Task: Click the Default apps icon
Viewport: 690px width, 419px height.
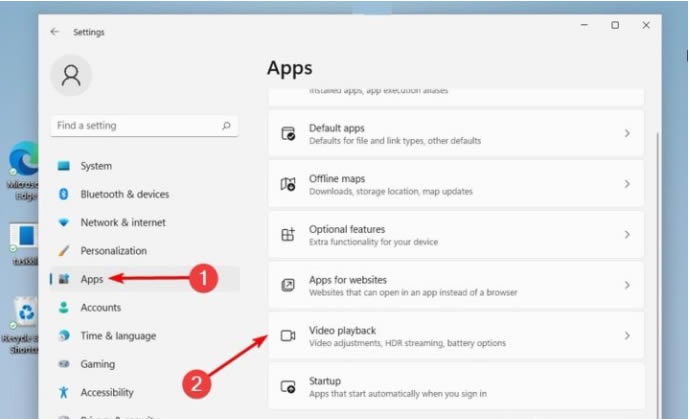Action: tap(288, 134)
